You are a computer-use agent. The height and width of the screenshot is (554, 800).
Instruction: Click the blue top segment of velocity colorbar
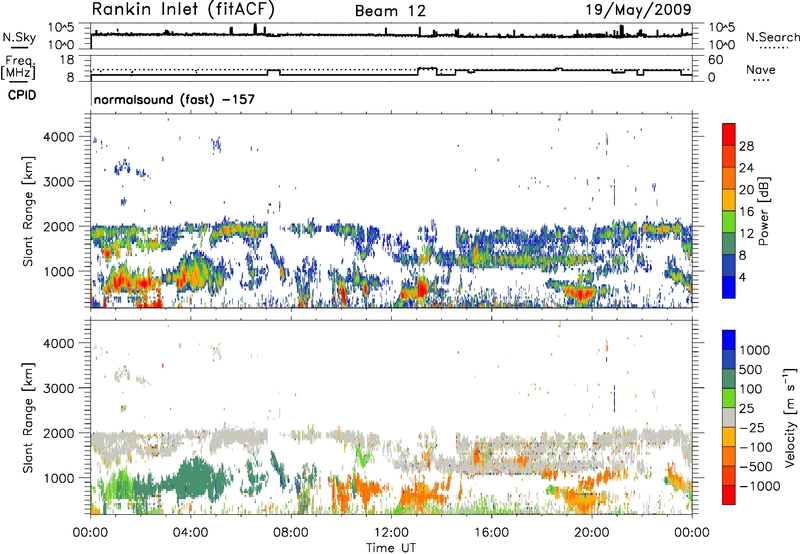(729, 340)
